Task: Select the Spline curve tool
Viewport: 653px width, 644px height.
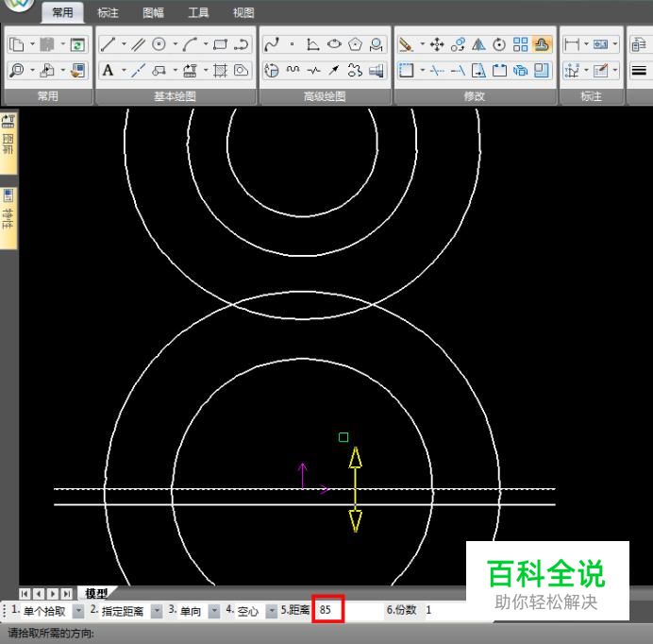Action: click(272, 44)
